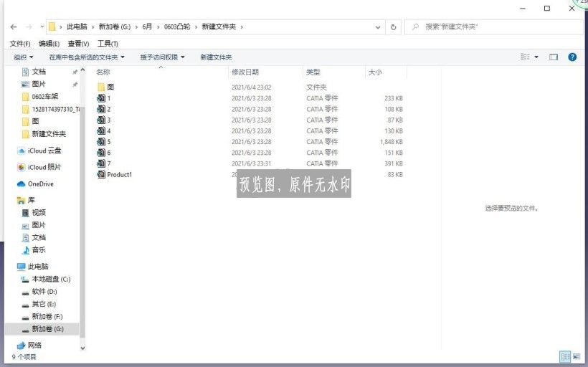588x367 pixels.
Task: Open 图片 library under 库
Action: click(34, 225)
